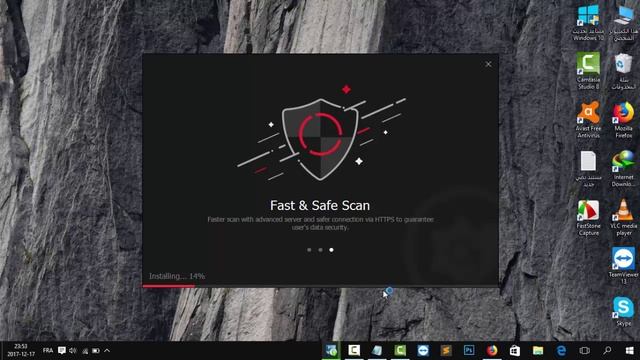
Task: Click the blue notepad taskbar icon
Action: [377, 351]
